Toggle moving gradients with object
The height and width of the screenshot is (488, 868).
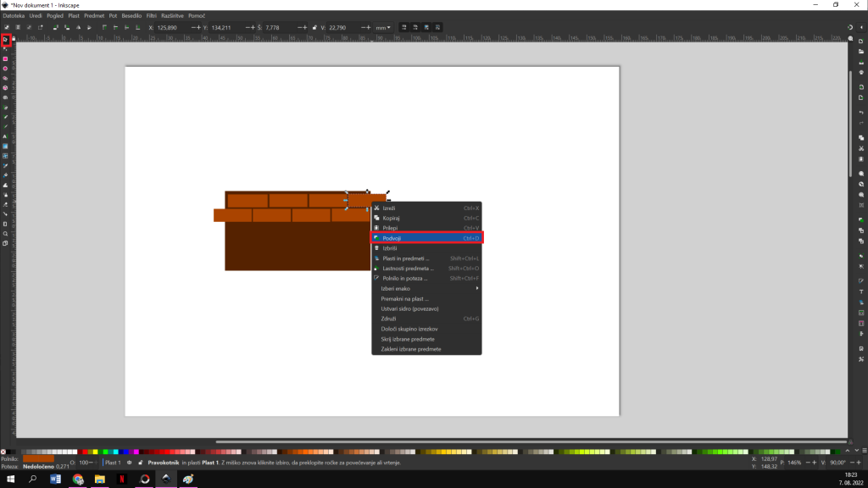[x=426, y=27]
